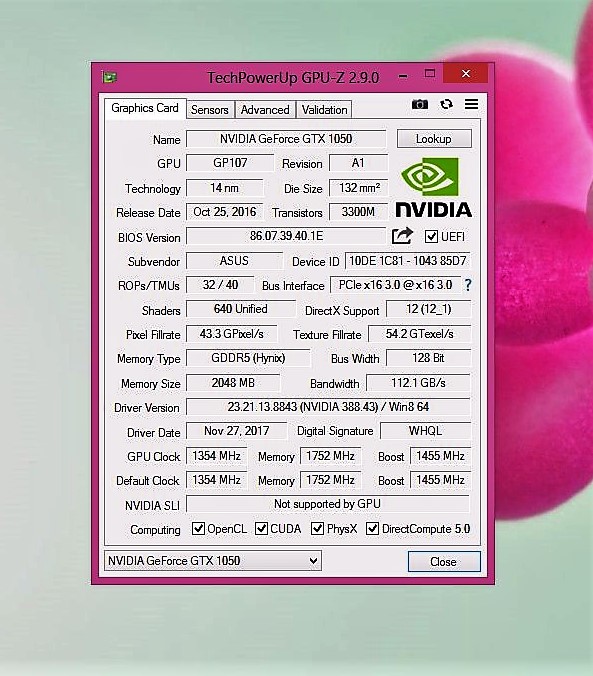Toggle the CUDA checkbox
The width and height of the screenshot is (593, 676).
point(261,528)
